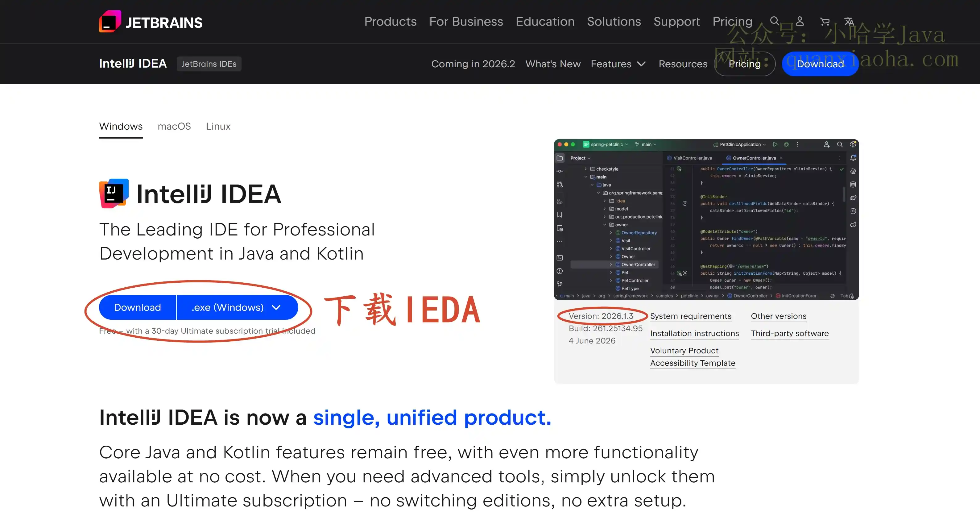The image size is (980, 512).
Task: Close the OwnerController.java tab in the IDE screenshot
Action: click(x=781, y=158)
